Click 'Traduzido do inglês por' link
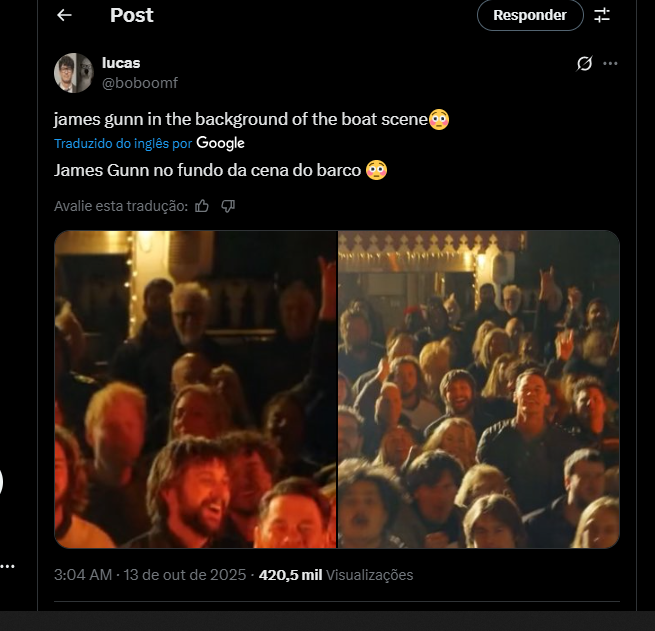The width and height of the screenshot is (655, 631). 123,144
